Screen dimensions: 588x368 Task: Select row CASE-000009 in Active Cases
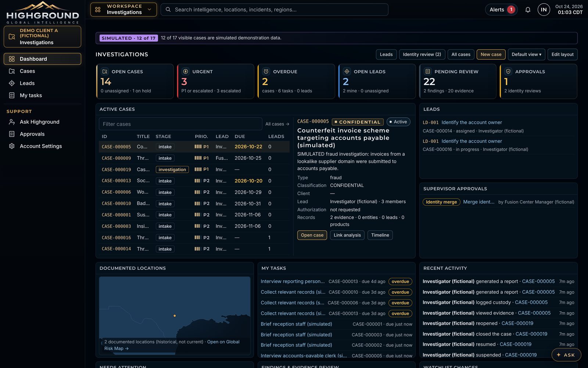[x=194, y=158]
